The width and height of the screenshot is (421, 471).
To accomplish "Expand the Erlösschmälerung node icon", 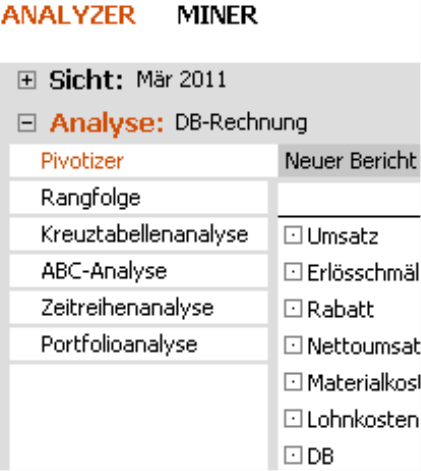I will 293,272.
